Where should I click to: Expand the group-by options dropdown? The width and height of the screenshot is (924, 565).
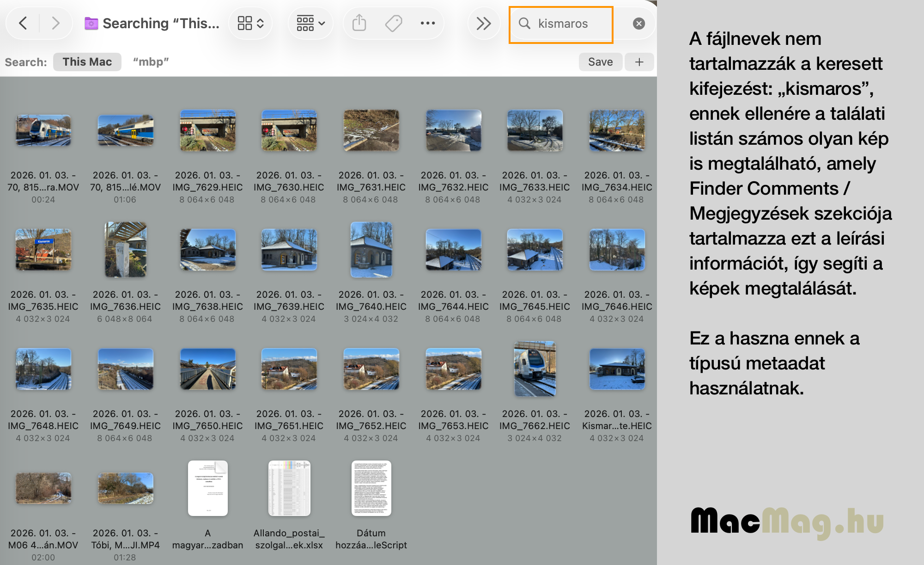pos(310,23)
